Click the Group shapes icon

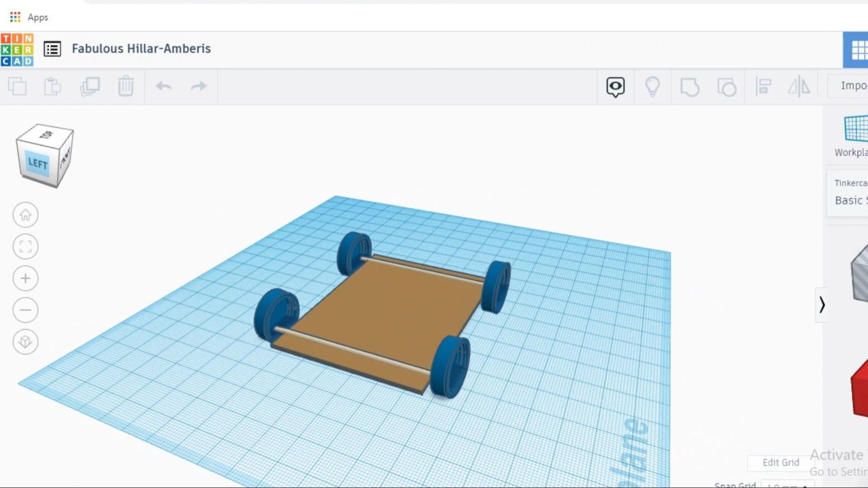[x=689, y=86]
